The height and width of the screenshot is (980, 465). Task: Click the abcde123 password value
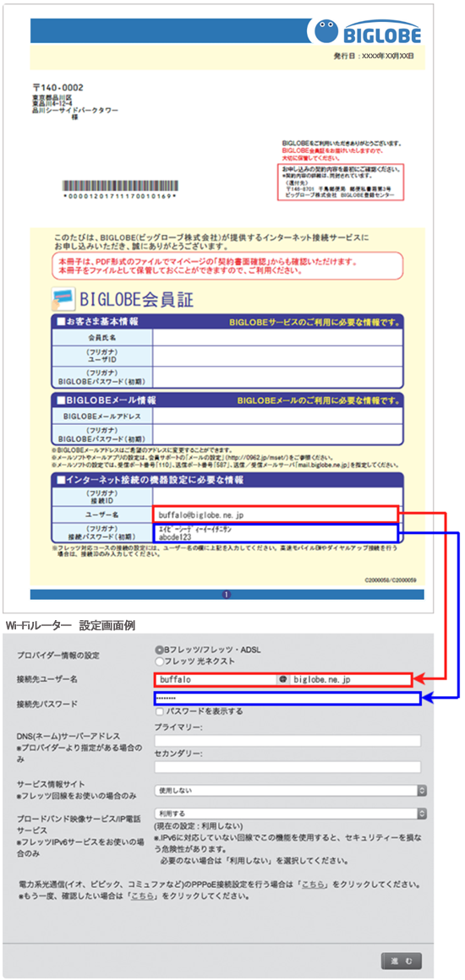175,536
